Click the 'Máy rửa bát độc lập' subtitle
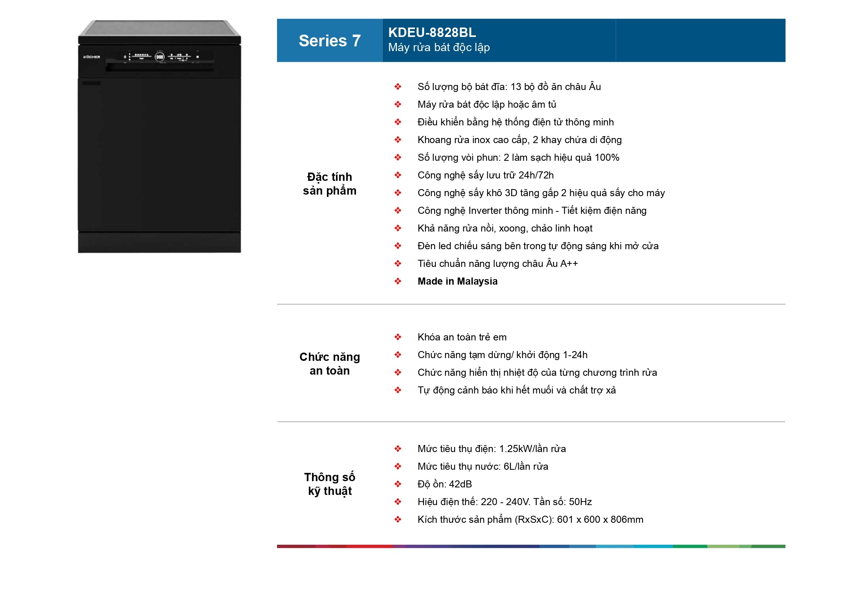Screen dimensions: 868x614 pos(439,48)
